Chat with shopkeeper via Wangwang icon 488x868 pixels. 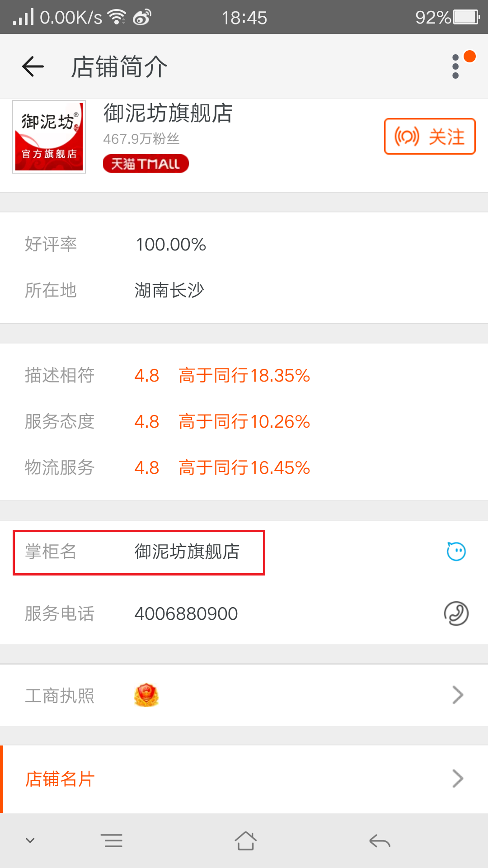[x=456, y=552]
